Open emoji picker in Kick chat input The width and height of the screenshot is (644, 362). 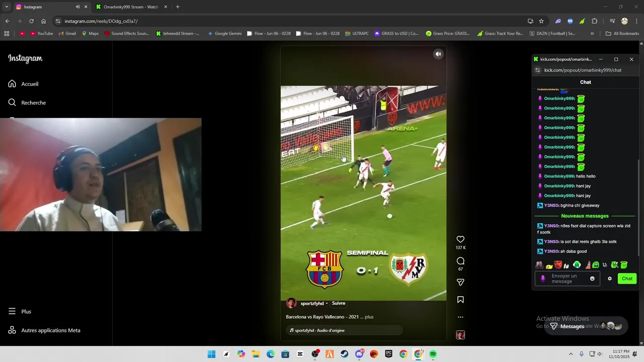[592, 279]
